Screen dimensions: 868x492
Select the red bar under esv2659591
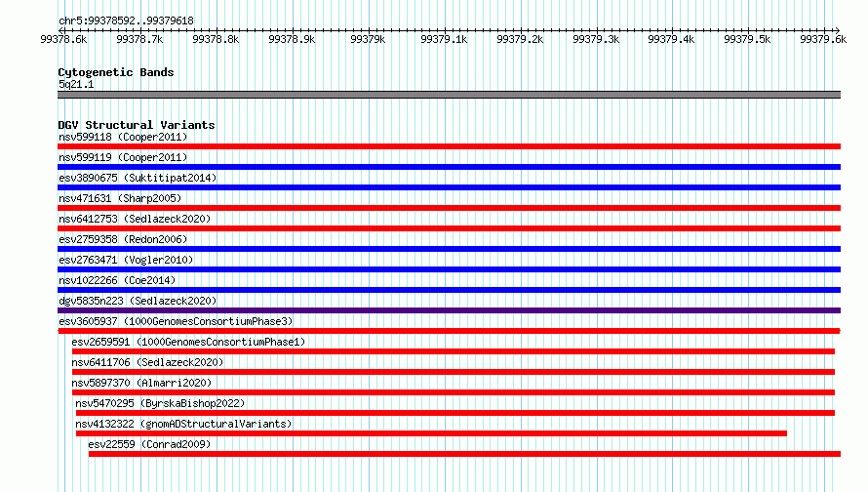pos(453,351)
